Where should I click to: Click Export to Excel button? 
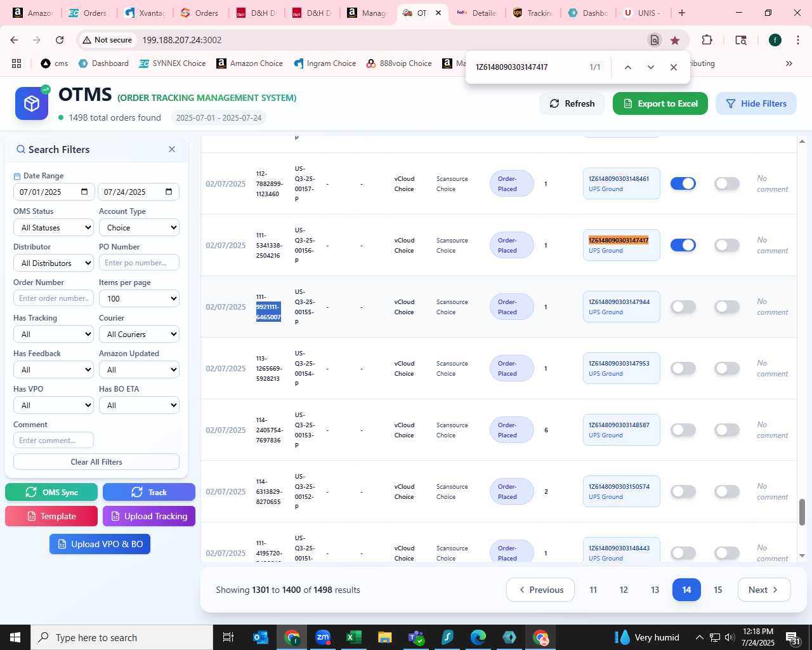660,103
